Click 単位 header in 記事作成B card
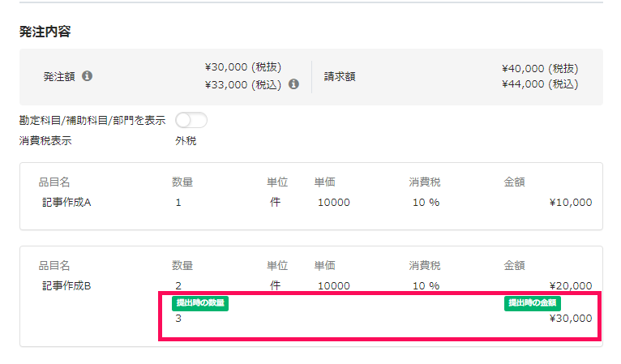The height and width of the screenshot is (364, 621). point(277,265)
